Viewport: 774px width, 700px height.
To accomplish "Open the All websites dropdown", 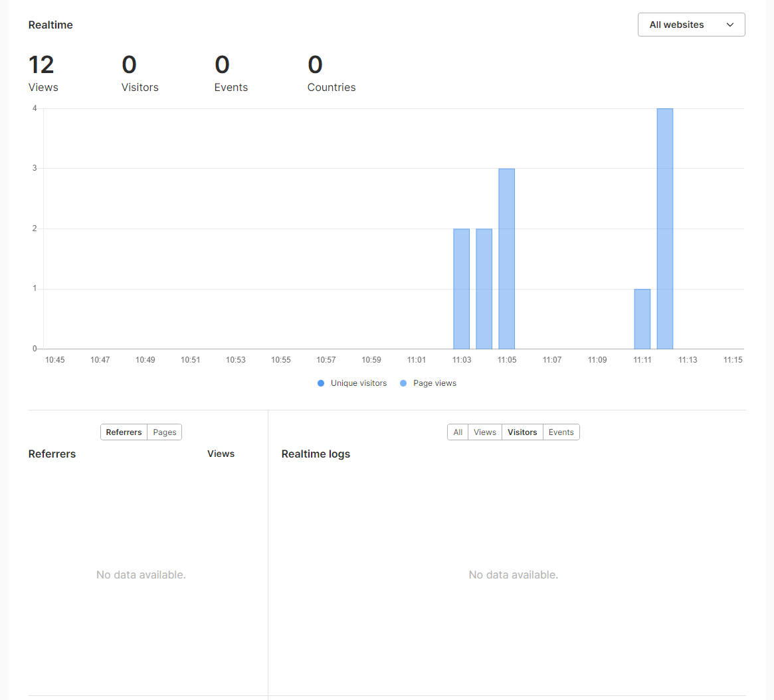I will [x=691, y=25].
